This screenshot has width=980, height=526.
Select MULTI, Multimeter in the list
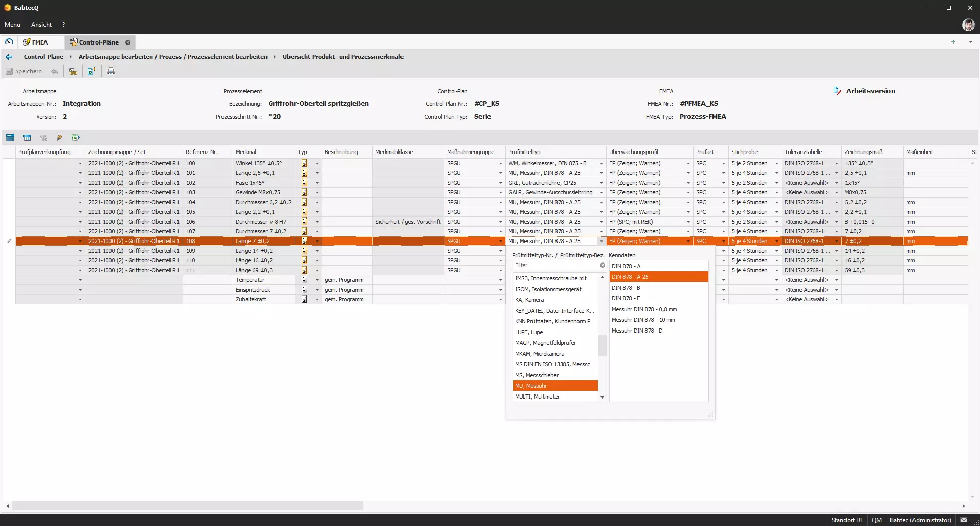tap(555, 397)
